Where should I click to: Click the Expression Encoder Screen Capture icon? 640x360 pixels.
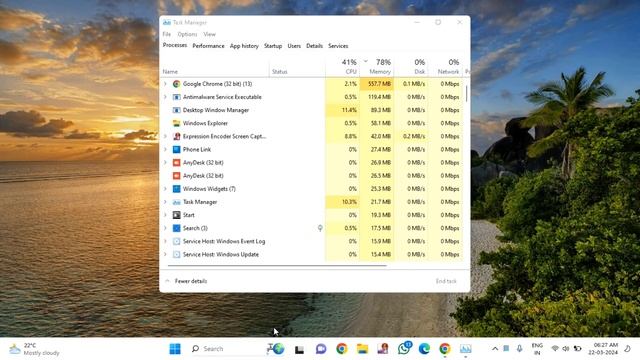coord(176,136)
